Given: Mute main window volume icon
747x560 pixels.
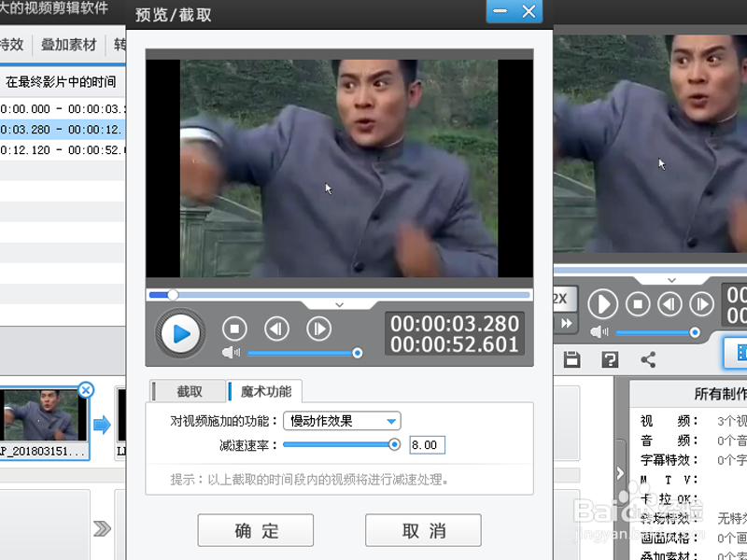Looking at the screenshot, I should [599, 332].
